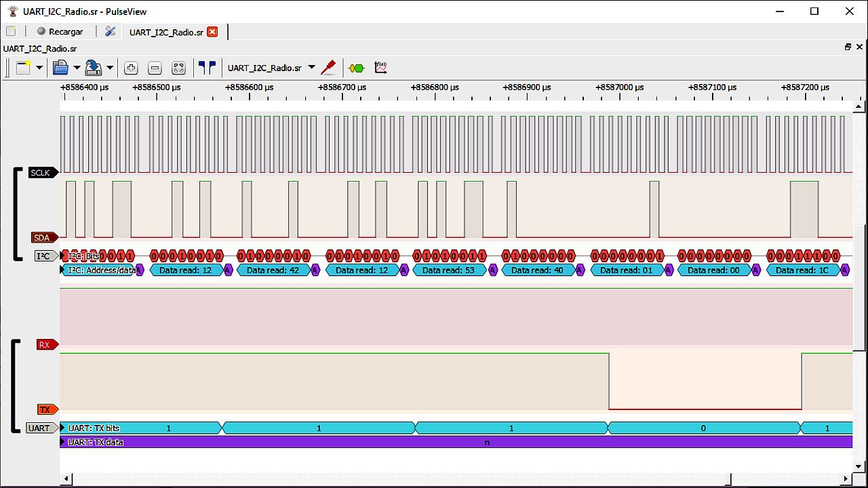Screen dimensions: 868x488
Task: Add a protocol decoder
Action: pos(356,67)
